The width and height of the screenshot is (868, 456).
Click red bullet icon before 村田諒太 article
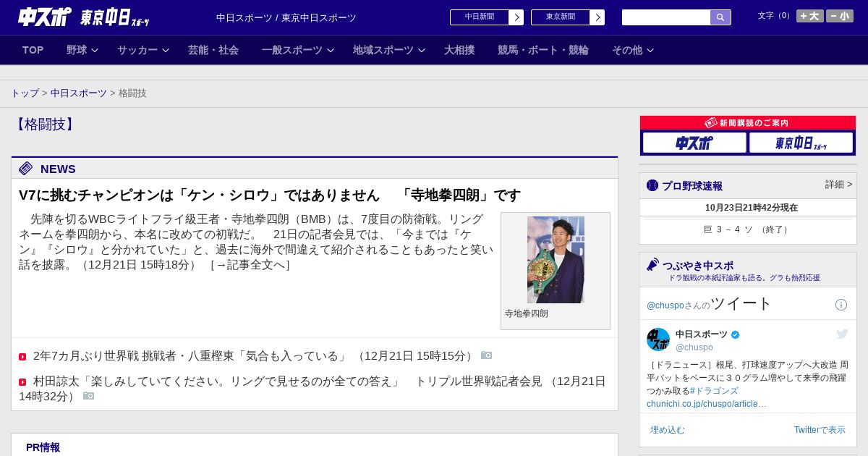(22, 382)
